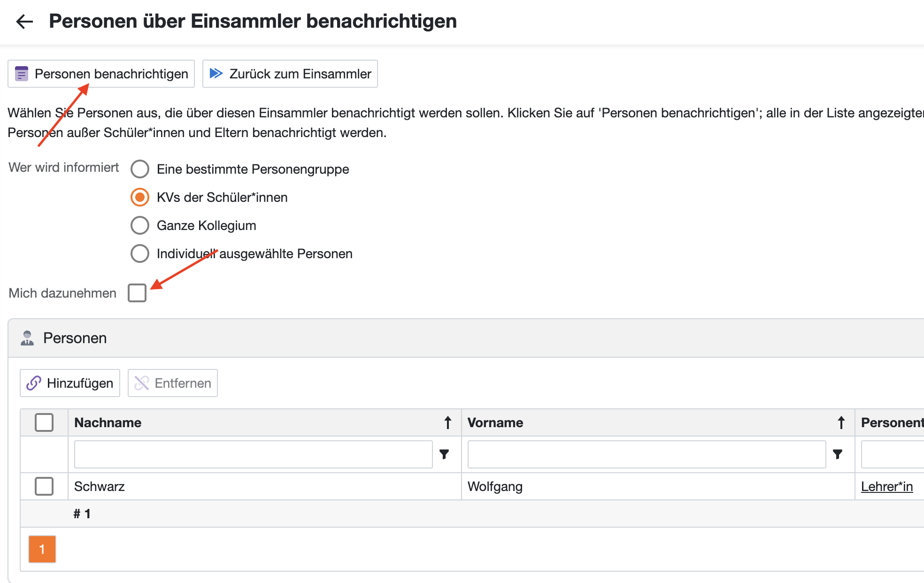The width and height of the screenshot is (924, 583).
Task: Open the Vorname filter funnel icon
Action: click(837, 454)
